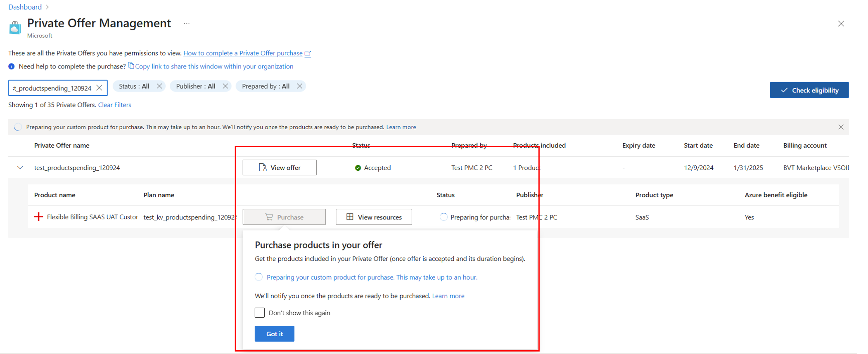Screen dimensions: 868x354
Task: Click the End date column header
Action: [746, 145]
